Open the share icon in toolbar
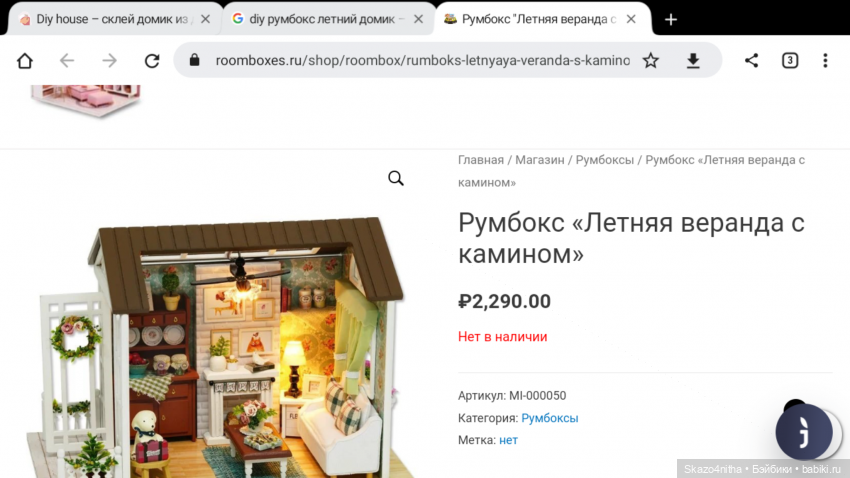 click(751, 60)
